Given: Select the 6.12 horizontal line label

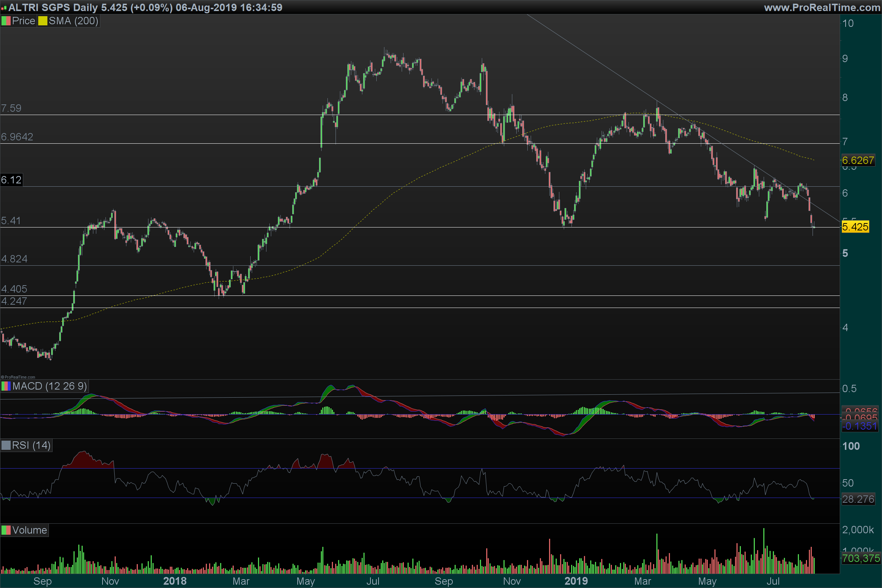Looking at the screenshot, I should 11,180.
